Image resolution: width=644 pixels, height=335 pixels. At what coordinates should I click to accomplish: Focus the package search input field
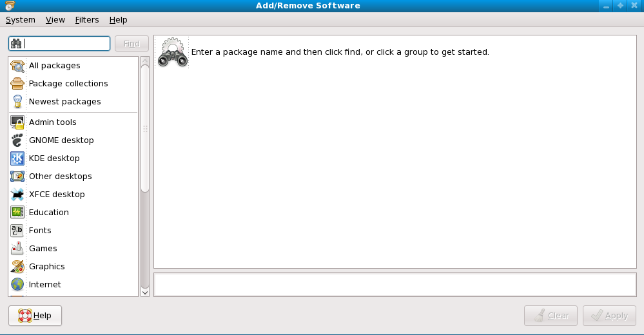pyautogui.click(x=59, y=44)
